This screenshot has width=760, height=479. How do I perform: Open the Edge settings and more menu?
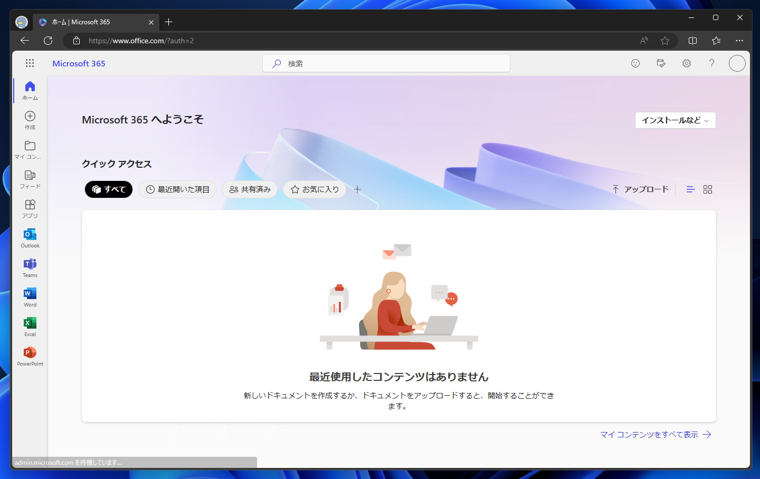click(739, 41)
